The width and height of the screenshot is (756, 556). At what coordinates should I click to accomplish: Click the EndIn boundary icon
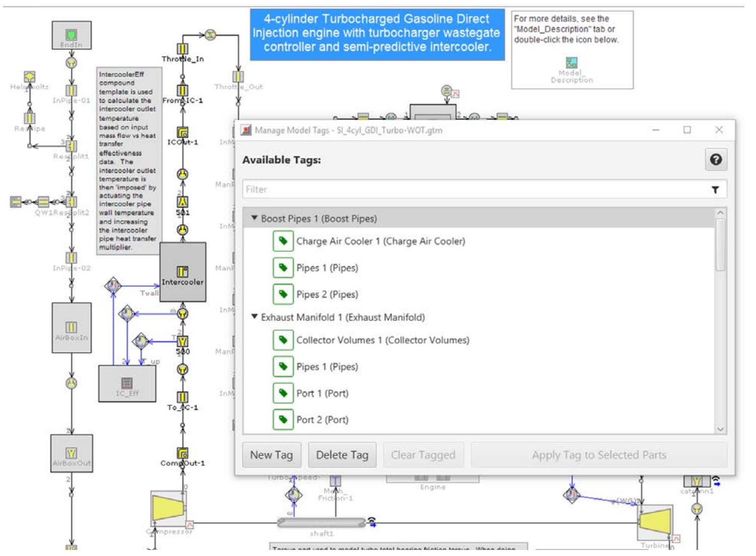point(71,34)
